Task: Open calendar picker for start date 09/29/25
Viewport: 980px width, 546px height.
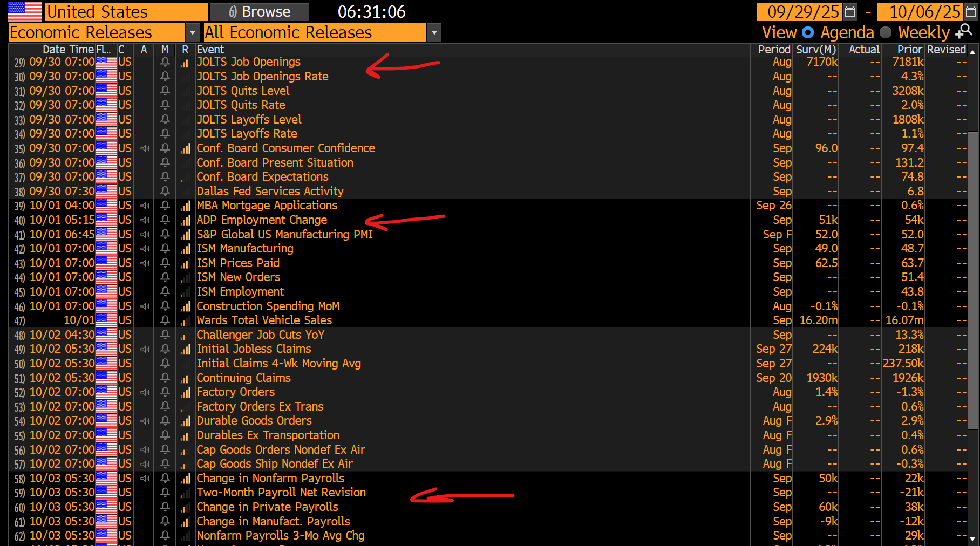Action: tap(850, 12)
